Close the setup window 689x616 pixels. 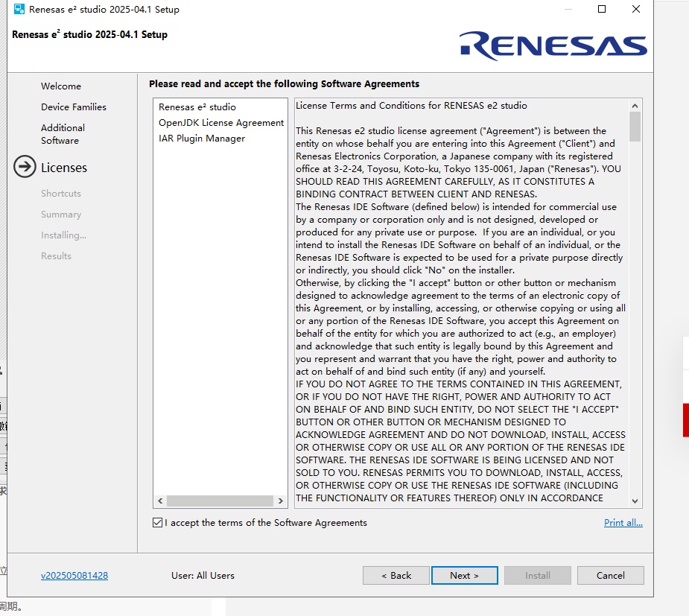(636, 9)
